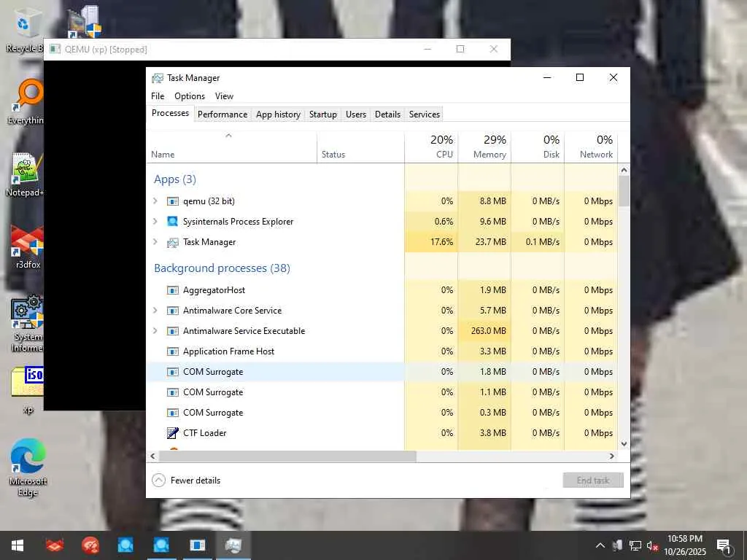
Task: Open the Windows Start menu
Action: coord(18,545)
